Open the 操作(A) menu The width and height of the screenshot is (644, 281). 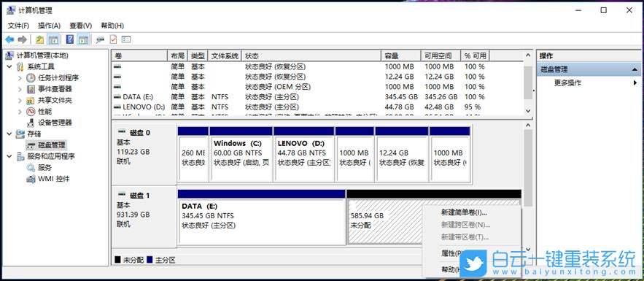(50, 26)
